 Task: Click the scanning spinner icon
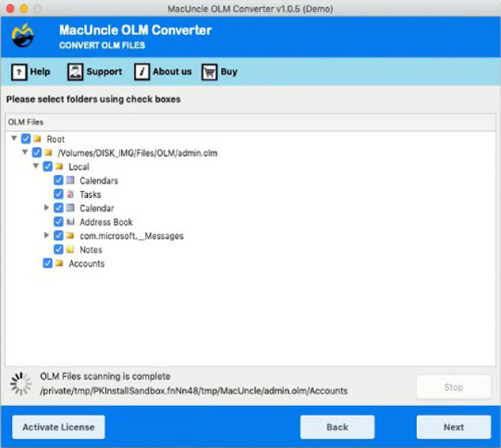pyautogui.click(x=21, y=383)
